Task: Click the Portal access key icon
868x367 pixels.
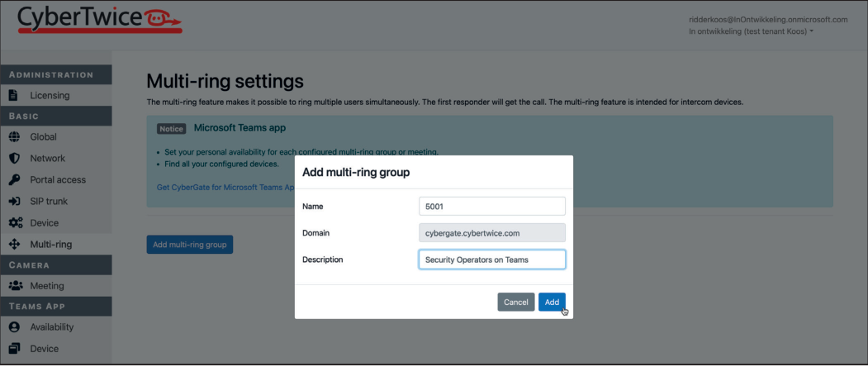Action: [14, 179]
